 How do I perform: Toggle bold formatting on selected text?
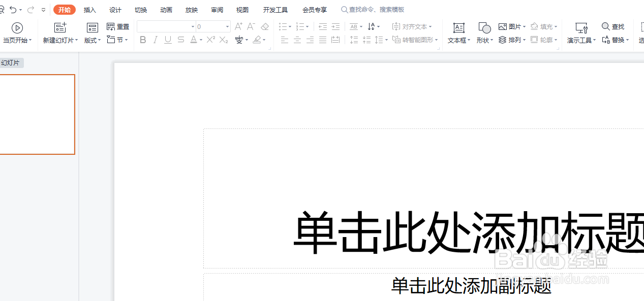pos(143,40)
